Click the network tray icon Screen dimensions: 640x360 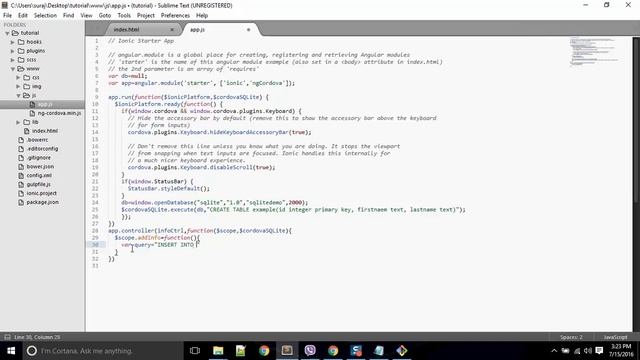[x=577, y=351]
